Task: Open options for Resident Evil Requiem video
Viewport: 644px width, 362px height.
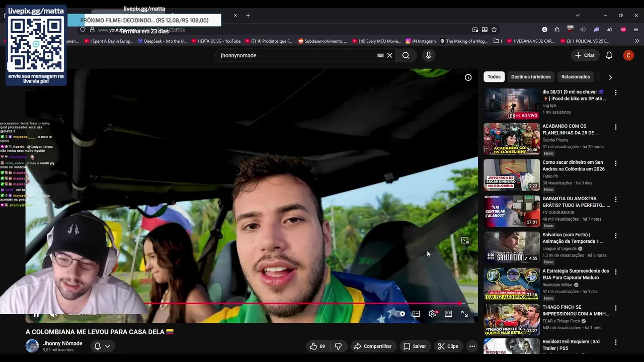Action: point(615,342)
